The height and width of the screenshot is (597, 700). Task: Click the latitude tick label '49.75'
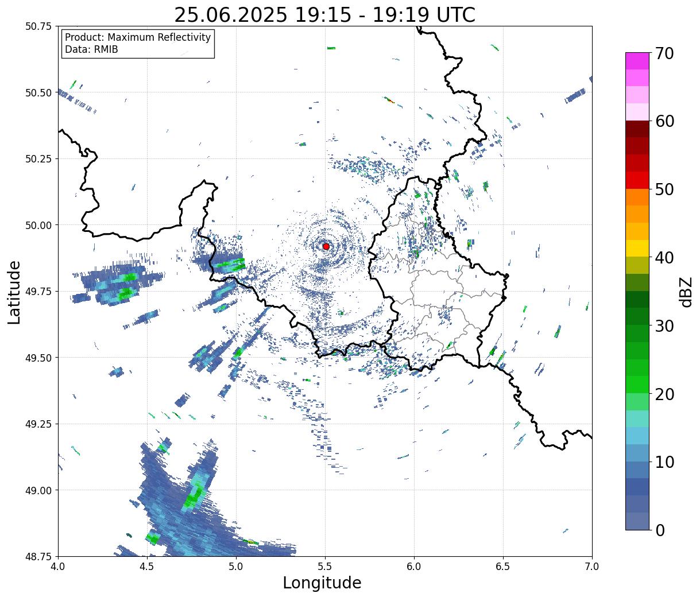(x=38, y=292)
